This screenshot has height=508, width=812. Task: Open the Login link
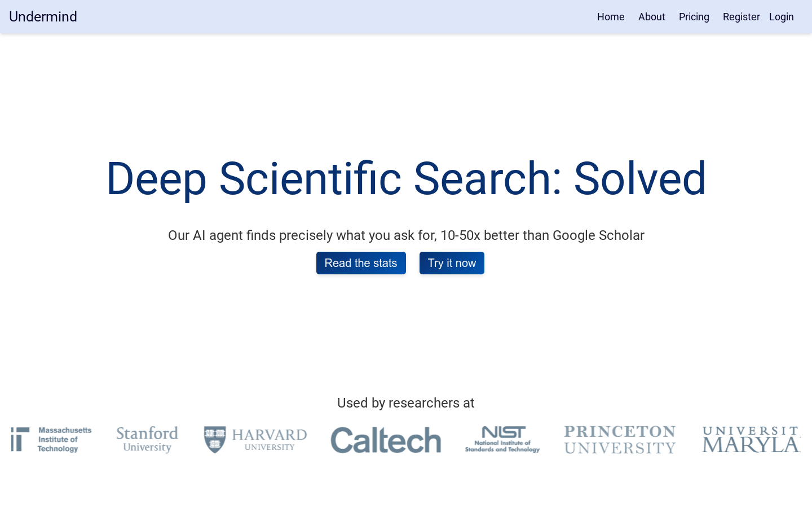tap(782, 17)
